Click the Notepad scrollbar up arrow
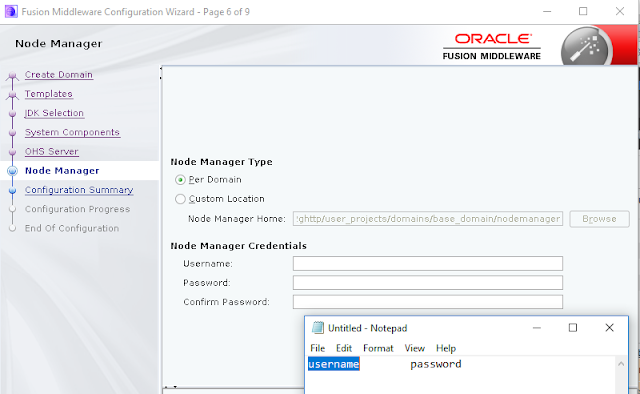Viewport: 640px width, 394px height. (621, 363)
